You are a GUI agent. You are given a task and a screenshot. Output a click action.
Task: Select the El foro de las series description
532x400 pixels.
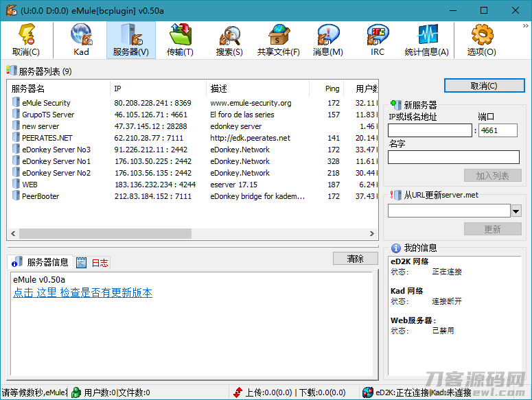click(x=242, y=115)
